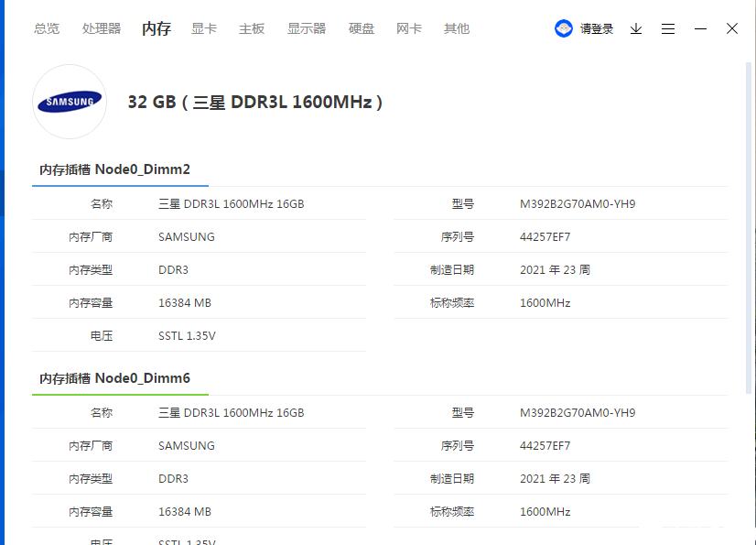The width and height of the screenshot is (756, 545).
Task: Click the 请登录 login link
Action: 597,29
